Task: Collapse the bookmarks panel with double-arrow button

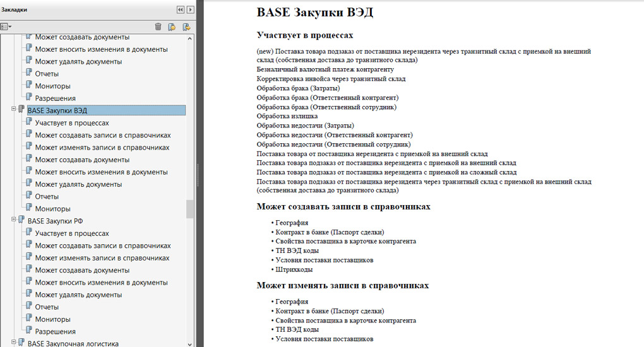Action: point(181,9)
